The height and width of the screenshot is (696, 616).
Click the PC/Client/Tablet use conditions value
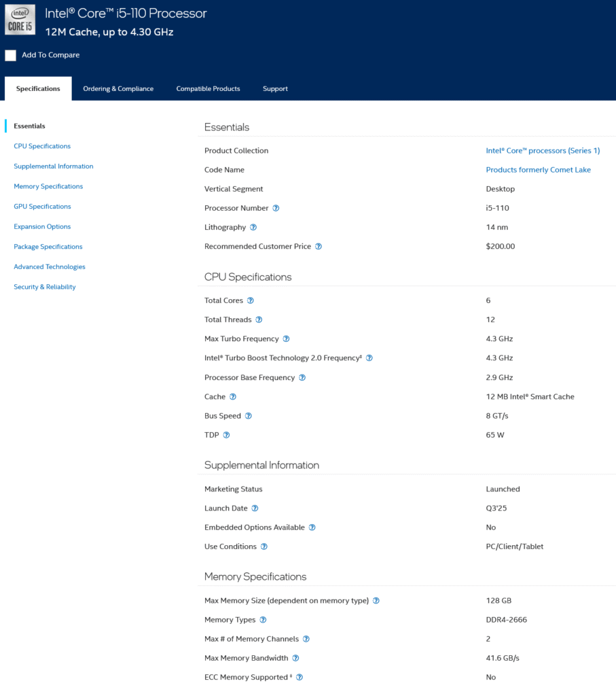pos(514,546)
